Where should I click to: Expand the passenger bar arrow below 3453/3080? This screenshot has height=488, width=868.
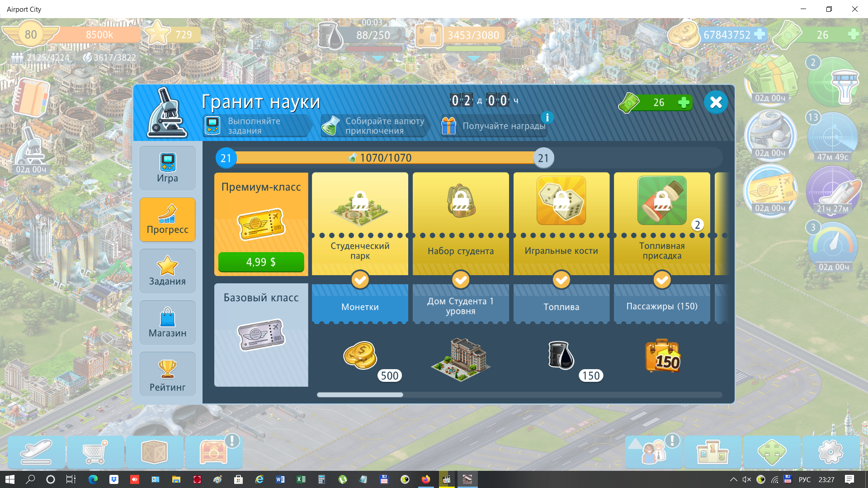coord(473,58)
